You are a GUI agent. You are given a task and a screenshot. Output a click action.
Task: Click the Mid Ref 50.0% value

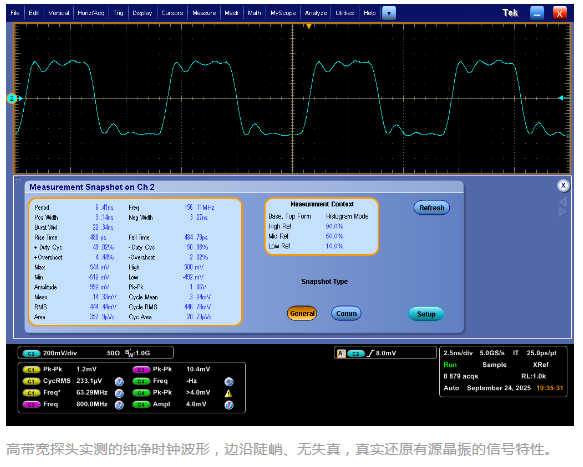(334, 236)
